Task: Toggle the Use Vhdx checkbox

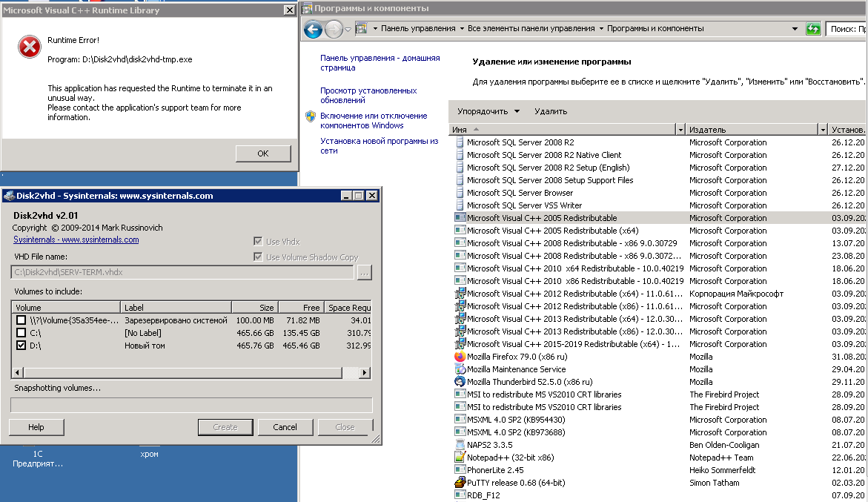Action: pyautogui.click(x=257, y=241)
